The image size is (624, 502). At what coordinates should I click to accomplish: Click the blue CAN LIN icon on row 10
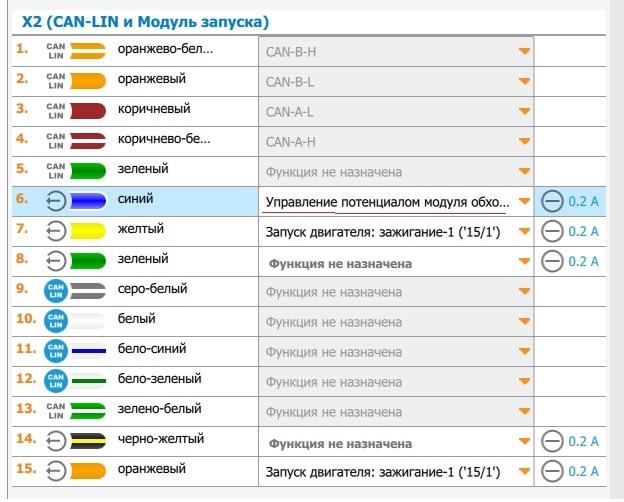56,321
